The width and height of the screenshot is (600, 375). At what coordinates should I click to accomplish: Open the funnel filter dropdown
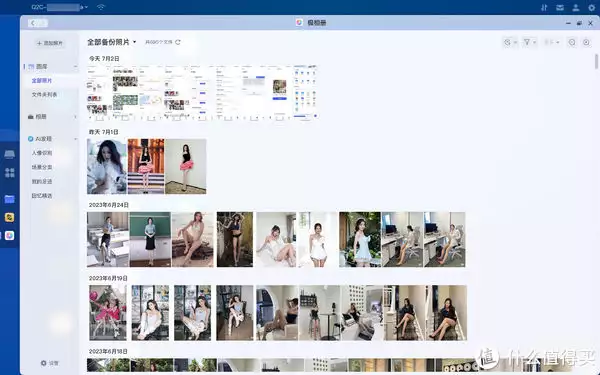click(x=529, y=42)
